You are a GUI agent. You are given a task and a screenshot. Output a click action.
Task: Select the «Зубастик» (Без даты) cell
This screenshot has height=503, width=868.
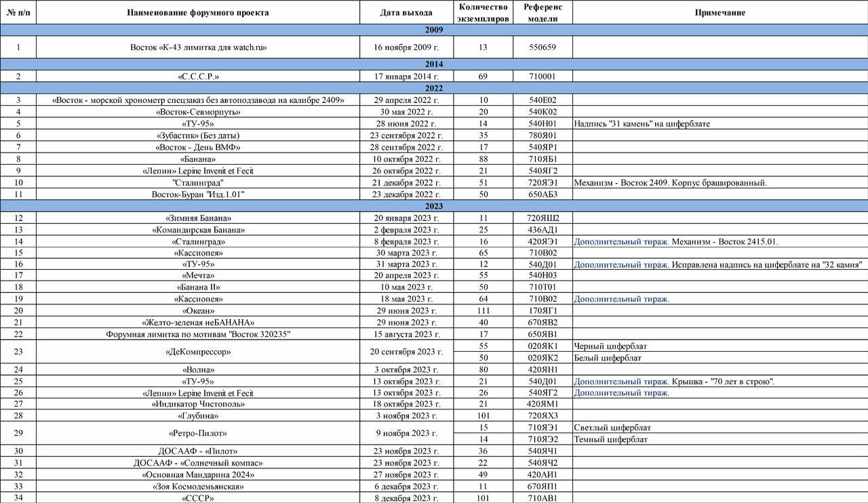[x=198, y=136]
